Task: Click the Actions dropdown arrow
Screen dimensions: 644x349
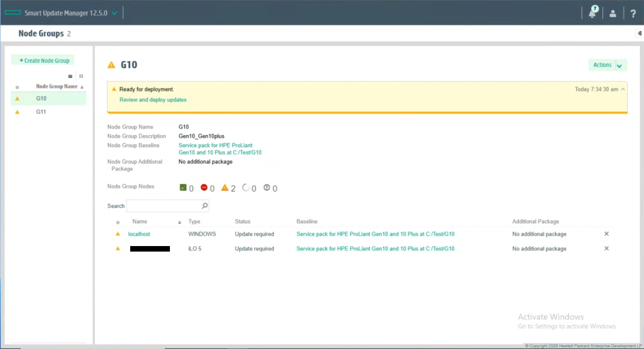Action: pos(620,66)
